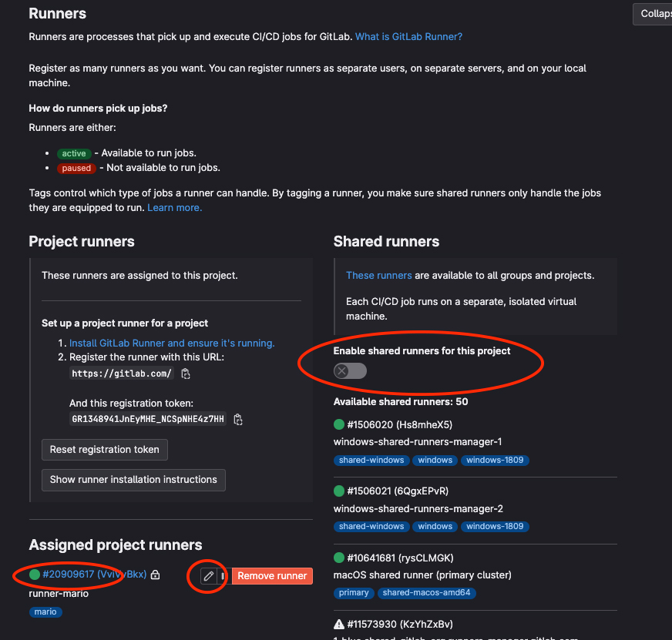672x640 pixels.
Task: Click Reset registration token button
Action: (x=105, y=450)
